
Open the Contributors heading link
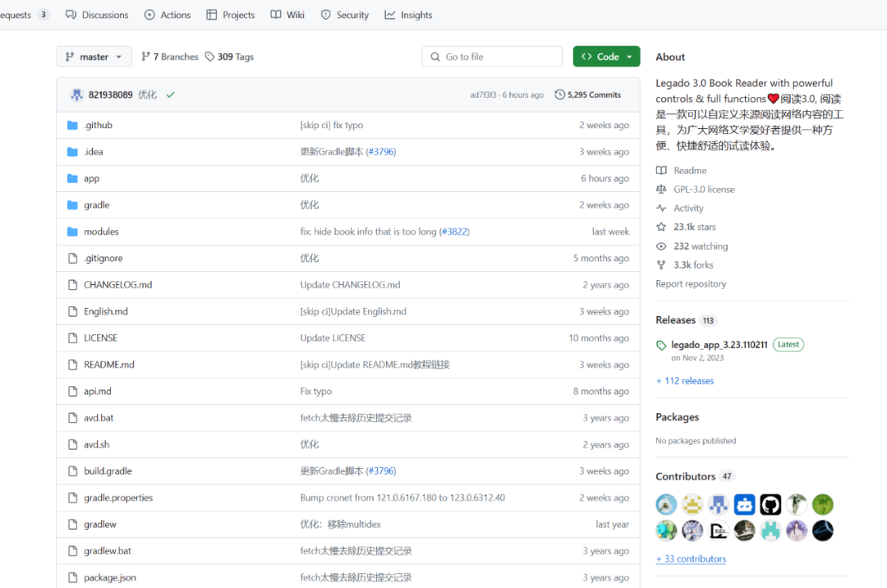(x=685, y=476)
